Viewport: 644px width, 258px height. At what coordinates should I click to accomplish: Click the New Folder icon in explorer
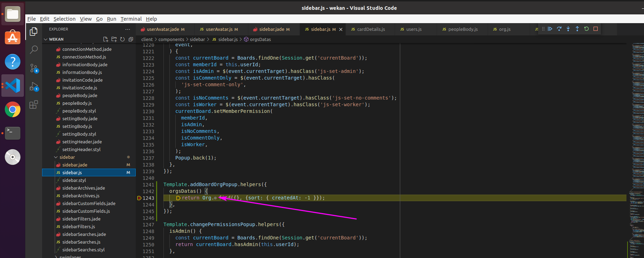114,39
